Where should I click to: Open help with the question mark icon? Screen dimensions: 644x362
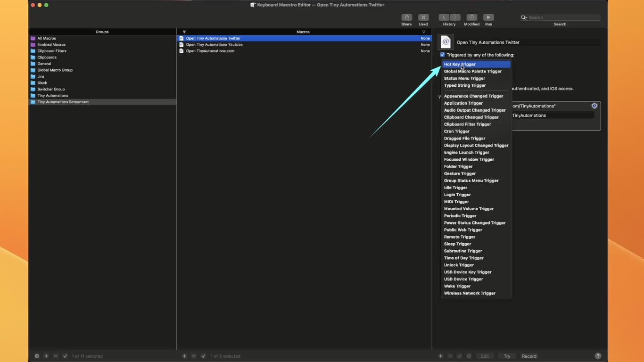pos(598,356)
